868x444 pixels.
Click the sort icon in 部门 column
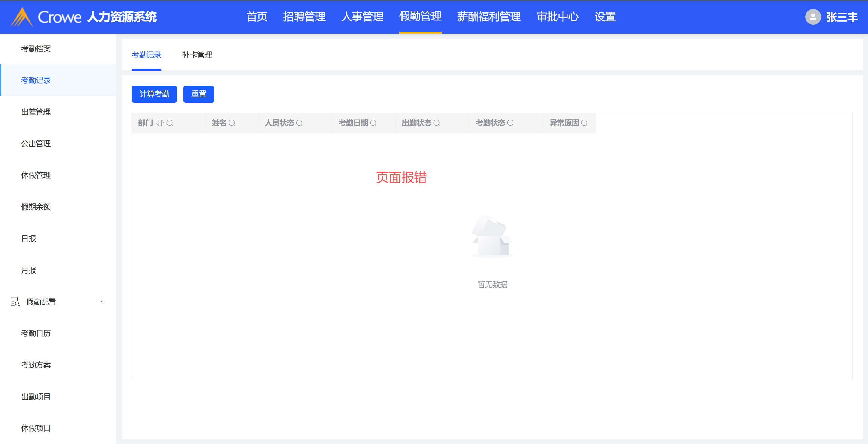(160, 123)
